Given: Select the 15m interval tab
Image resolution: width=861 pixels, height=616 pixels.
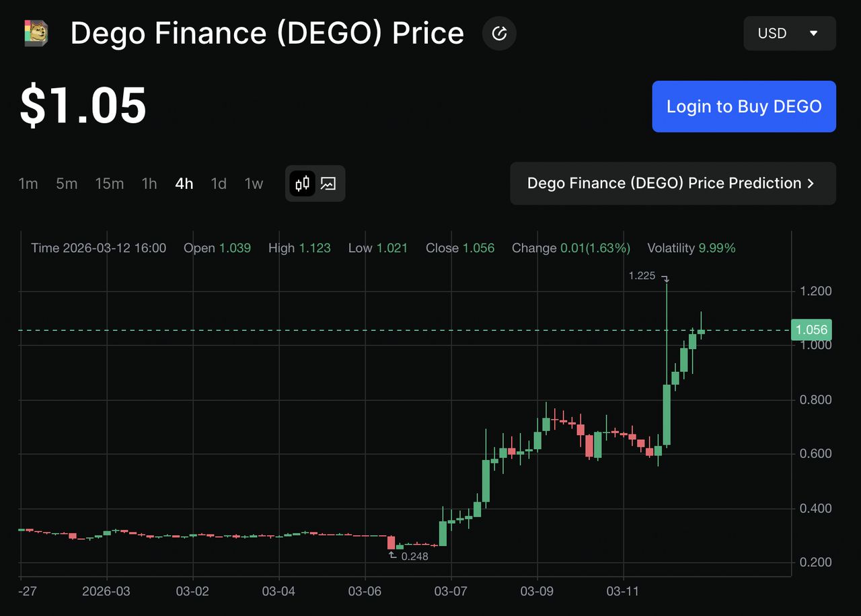Looking at the screenshot, I should (x=110, y=183).
